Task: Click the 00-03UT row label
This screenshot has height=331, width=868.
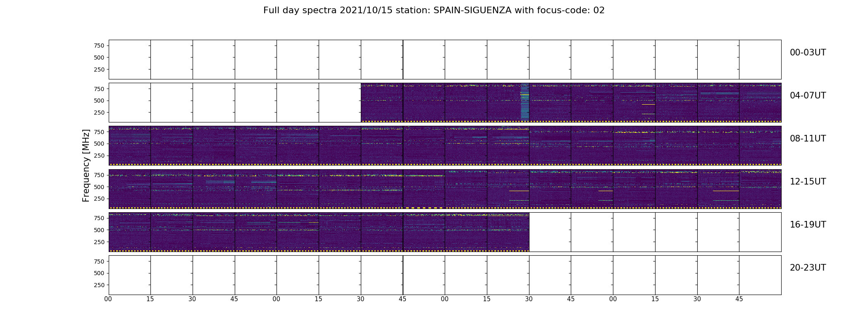Action: click(x=808, y=53)
